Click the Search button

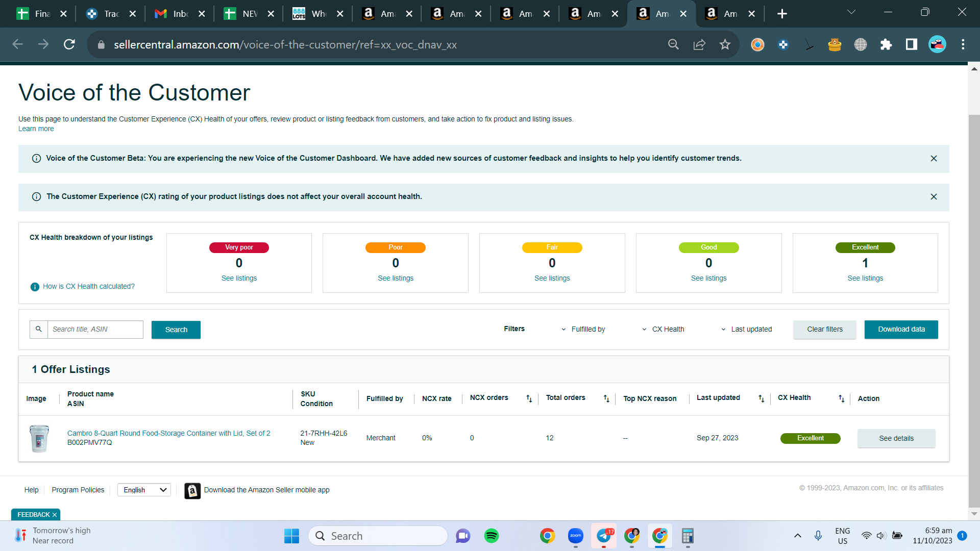(176, 330)
